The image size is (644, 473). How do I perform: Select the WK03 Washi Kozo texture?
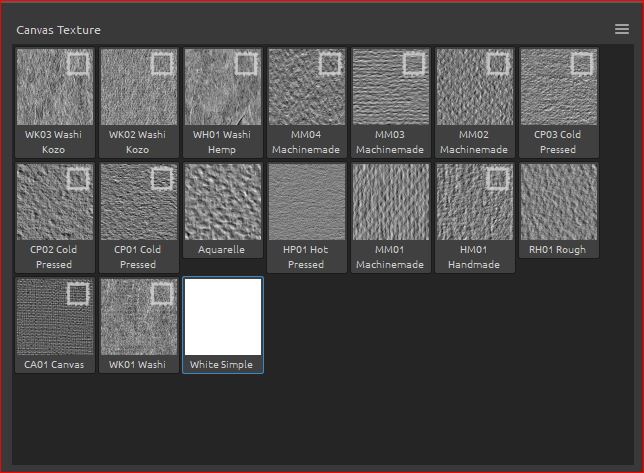(55, 95)
